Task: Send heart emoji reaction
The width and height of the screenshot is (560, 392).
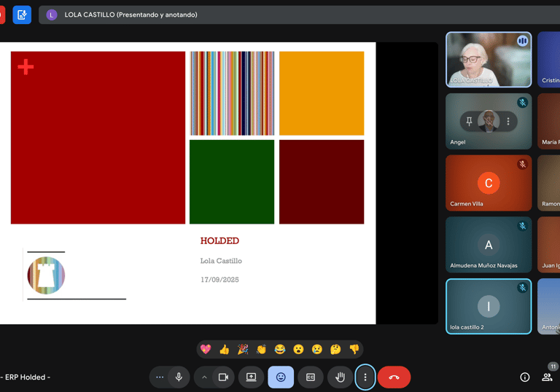Action: pos(206,349)
